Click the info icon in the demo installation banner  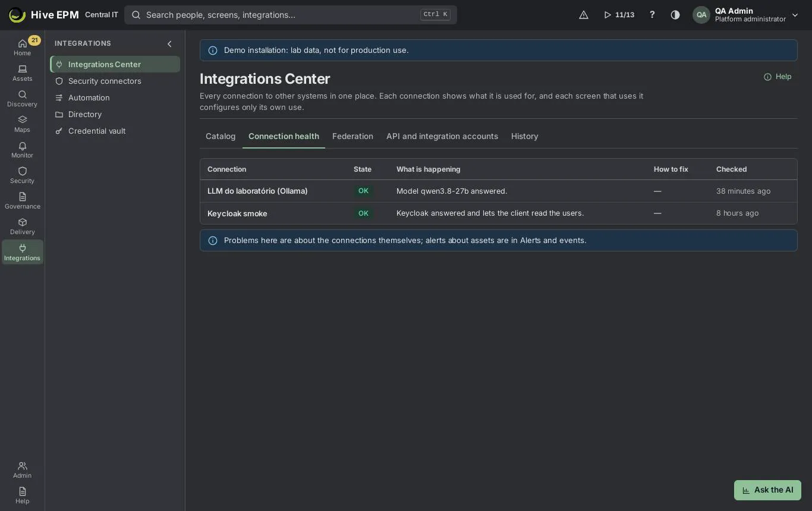213,51
